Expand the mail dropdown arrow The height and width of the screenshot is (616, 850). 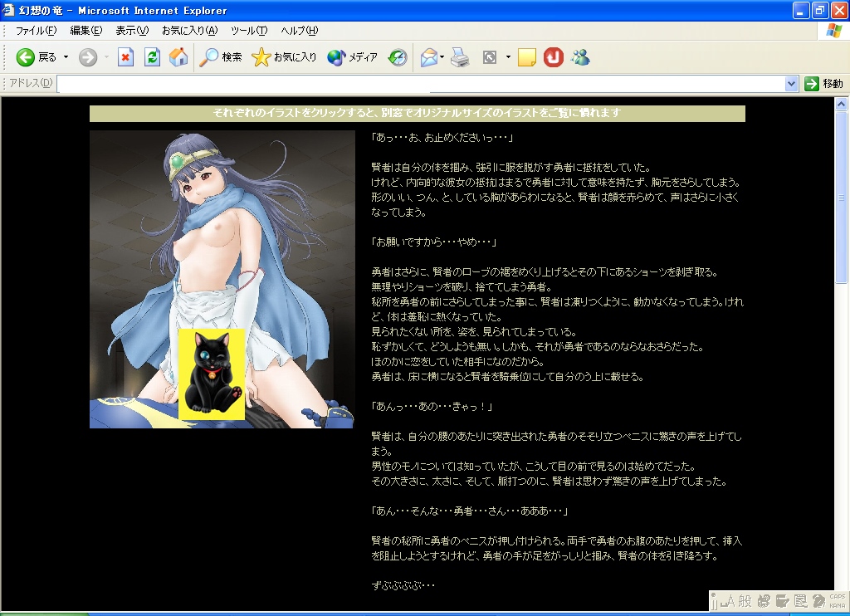[442, 57]
